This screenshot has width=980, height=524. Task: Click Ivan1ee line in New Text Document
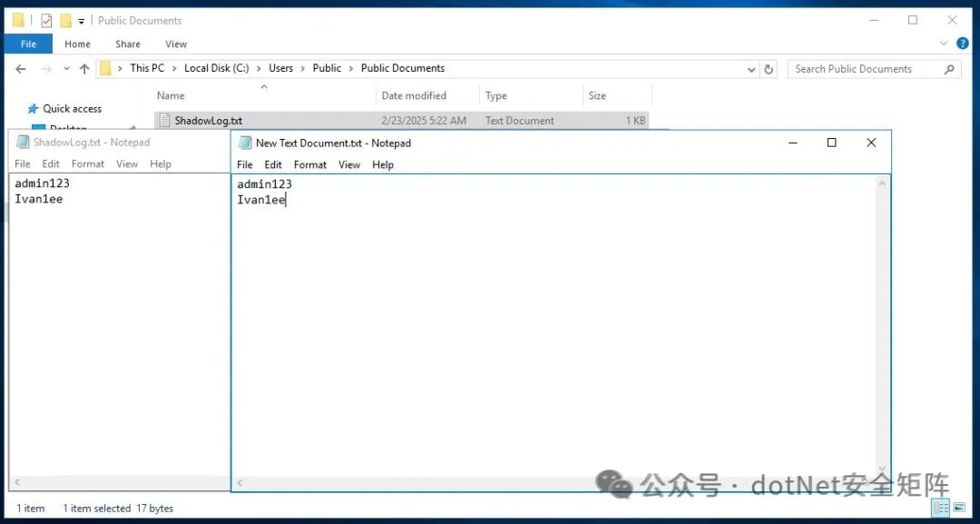point(261,200)
